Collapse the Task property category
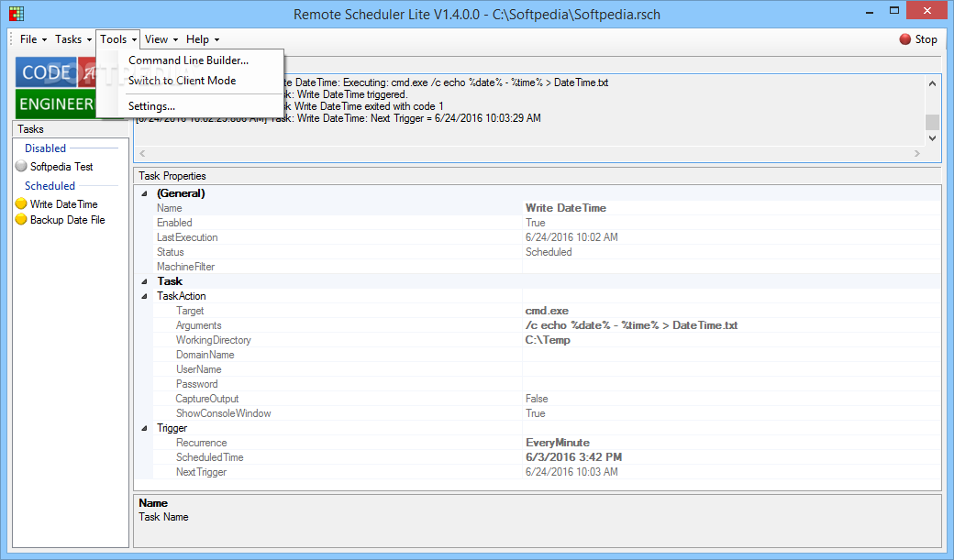954x560 pixels. pyautogui.click(x=145, y=281)
